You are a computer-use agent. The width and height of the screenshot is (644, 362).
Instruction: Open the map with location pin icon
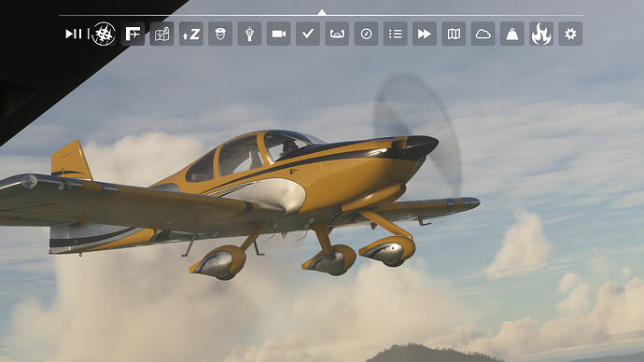[x=161, y=34]
